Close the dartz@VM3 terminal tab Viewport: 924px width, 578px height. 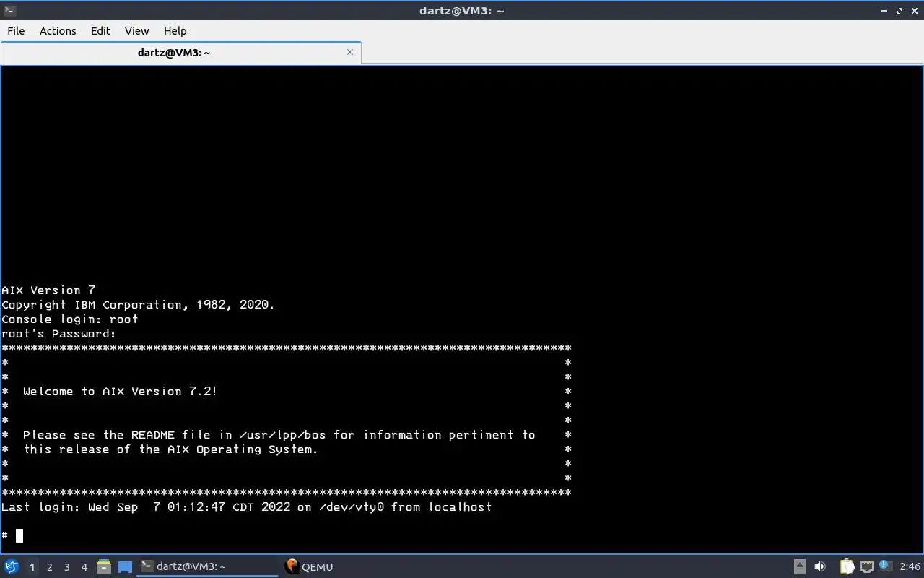pos(350,52)
